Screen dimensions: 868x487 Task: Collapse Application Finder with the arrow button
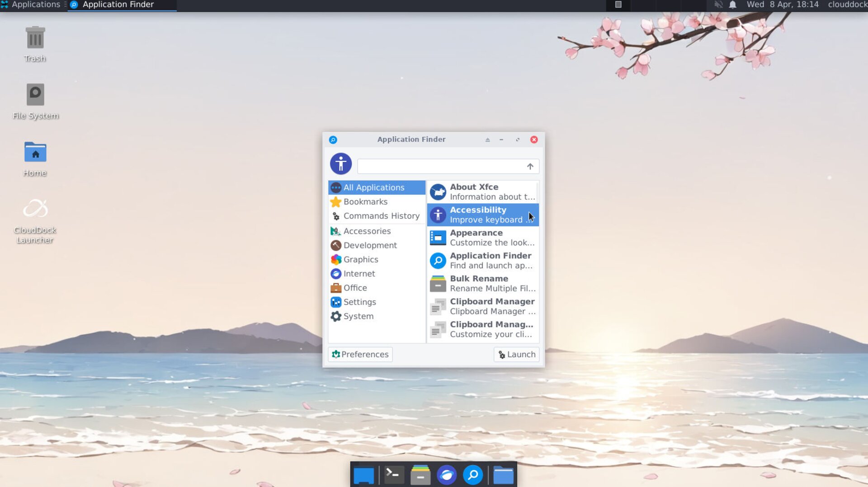530,167
